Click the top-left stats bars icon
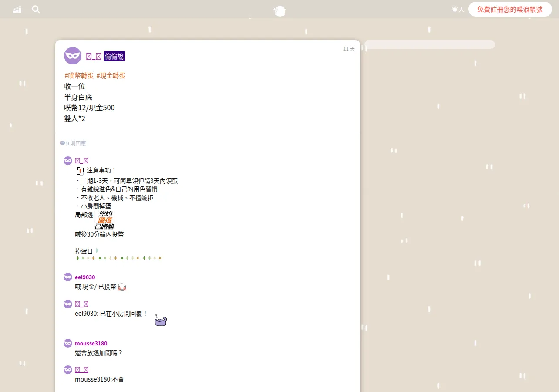Viewport: 559px width, 392px height. (x=17, y=9)
